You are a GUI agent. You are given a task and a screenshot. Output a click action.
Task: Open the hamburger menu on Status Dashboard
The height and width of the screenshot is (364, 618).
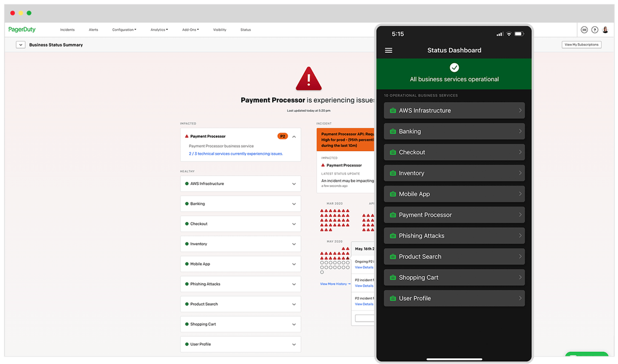coord(388,50)
